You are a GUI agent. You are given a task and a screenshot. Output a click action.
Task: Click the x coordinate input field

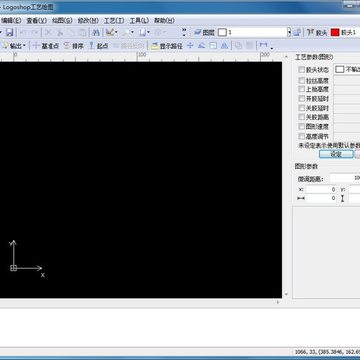[321, 189]
